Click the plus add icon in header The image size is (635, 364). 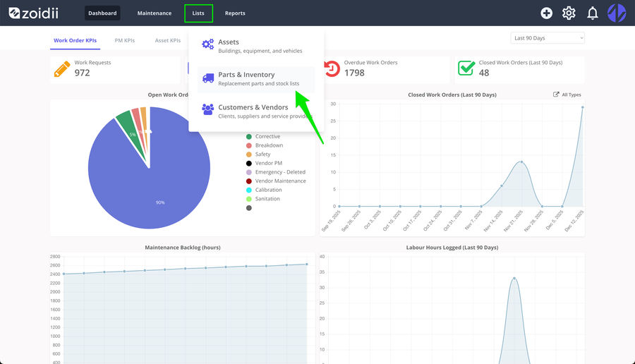click(x=546, y=13)
